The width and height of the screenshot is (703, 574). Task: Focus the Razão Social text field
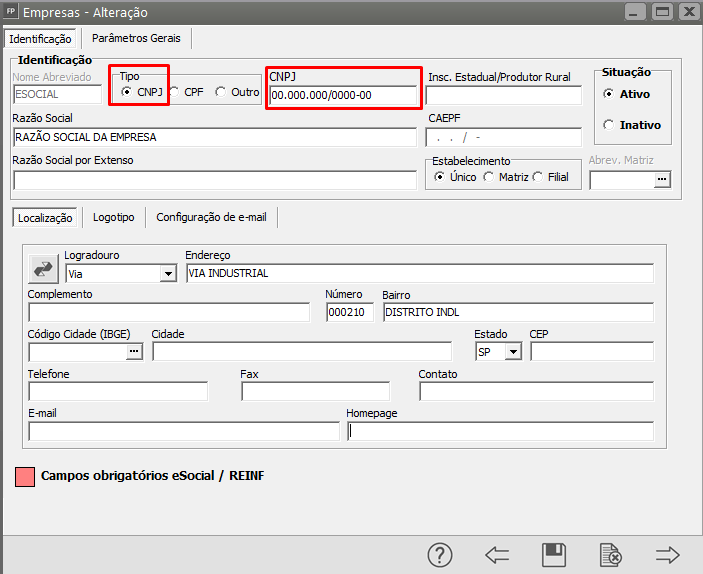(x=214, y=137)
